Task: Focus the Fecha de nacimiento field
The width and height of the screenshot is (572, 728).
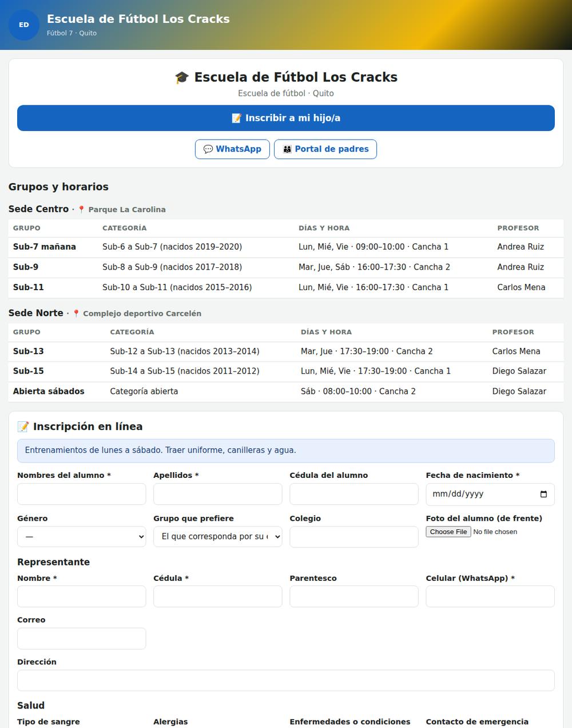Action: pyautogui.click(x=490, y=494)
